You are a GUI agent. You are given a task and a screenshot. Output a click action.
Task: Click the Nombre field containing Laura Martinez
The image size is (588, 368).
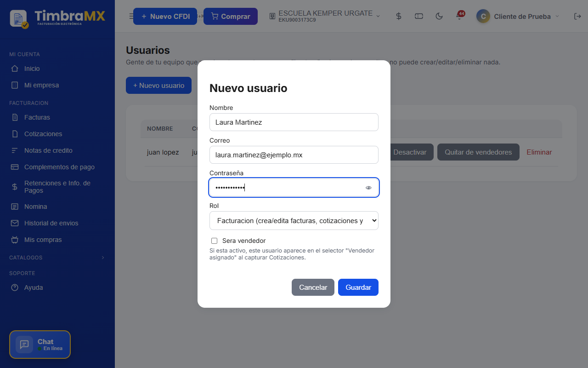[x=294, y=122]
